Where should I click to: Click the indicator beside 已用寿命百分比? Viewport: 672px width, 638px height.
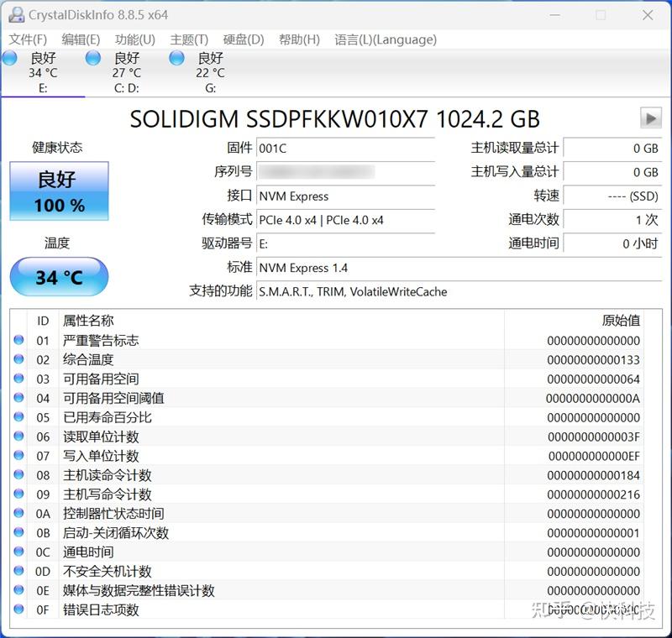click(18, 417)
